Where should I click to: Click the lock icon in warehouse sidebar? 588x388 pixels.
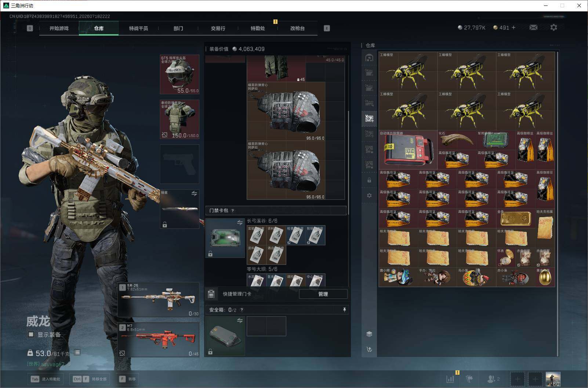pyautogui.click(x=369, y=180)
